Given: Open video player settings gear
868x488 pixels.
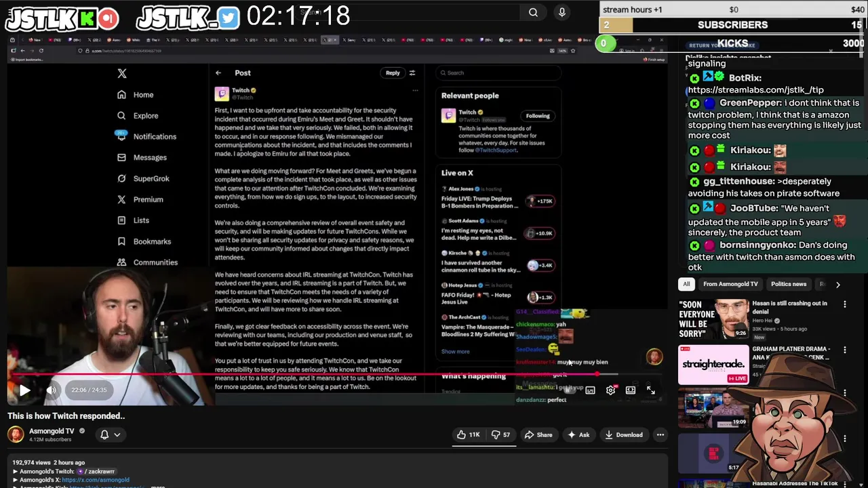Looking at the screenshot, I should point(610,390).
